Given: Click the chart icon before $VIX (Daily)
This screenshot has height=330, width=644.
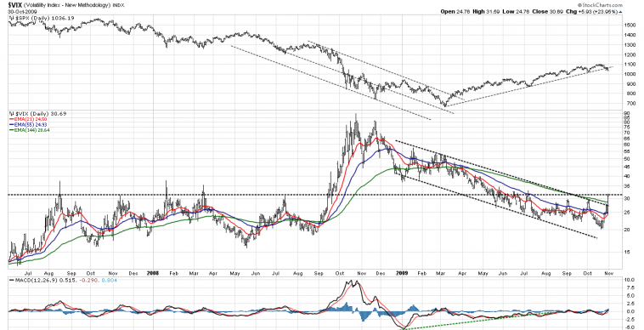Looking at the screenshot, I should point(11,113).
